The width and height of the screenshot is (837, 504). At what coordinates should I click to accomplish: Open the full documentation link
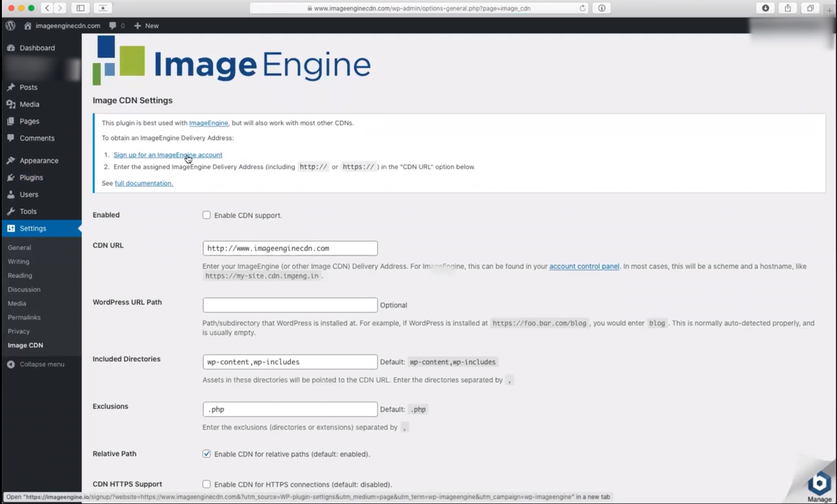tap(144, 183)
